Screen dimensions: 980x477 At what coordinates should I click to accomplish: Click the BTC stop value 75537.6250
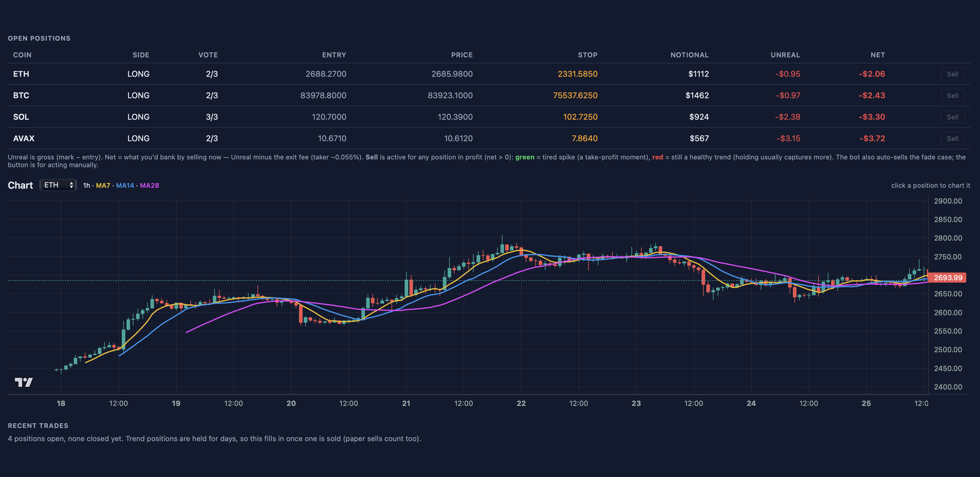point(575,96)
